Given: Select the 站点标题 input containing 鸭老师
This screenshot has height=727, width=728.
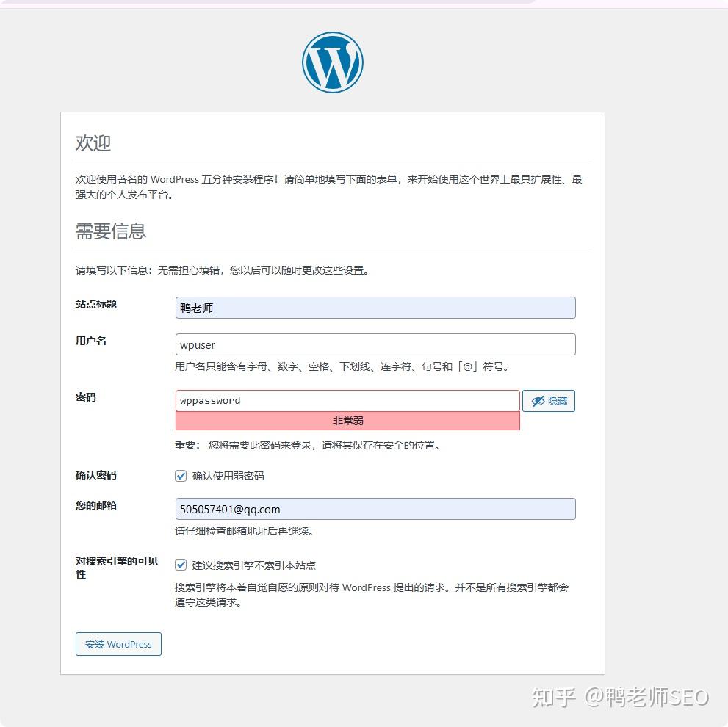Looking at the screenshot, I should 375,308.
